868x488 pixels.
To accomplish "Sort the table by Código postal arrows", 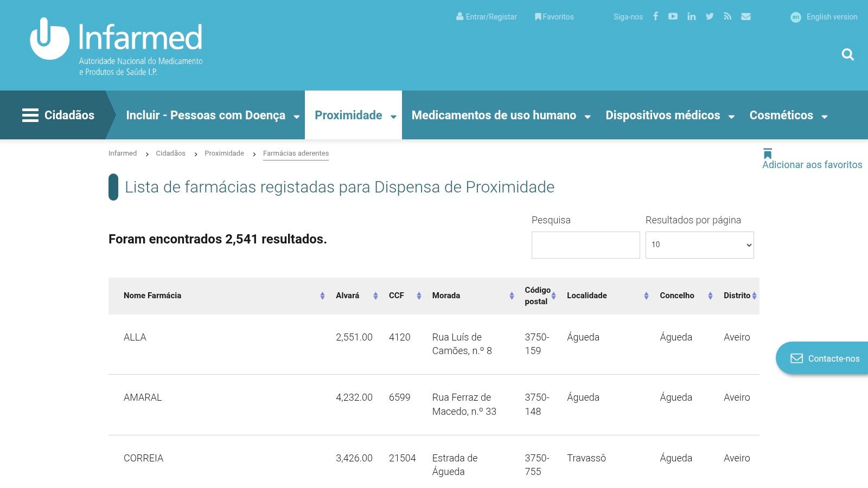I will click(x=553, y=296).
